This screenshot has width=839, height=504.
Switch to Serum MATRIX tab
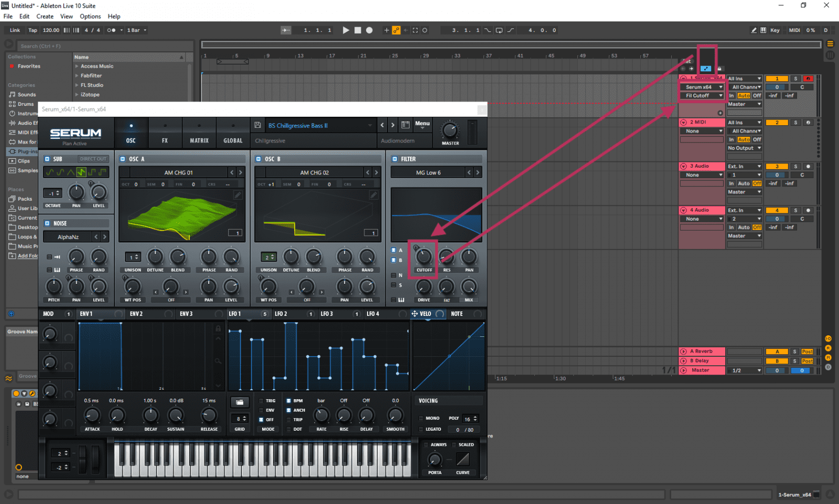click(x=199, y=133)
